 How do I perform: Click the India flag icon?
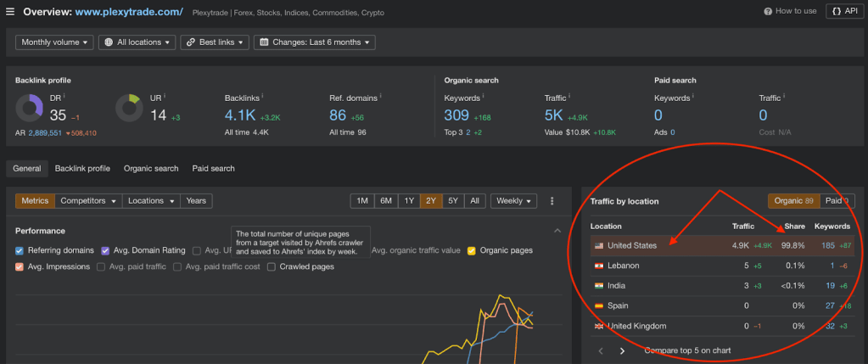[598, 286]
